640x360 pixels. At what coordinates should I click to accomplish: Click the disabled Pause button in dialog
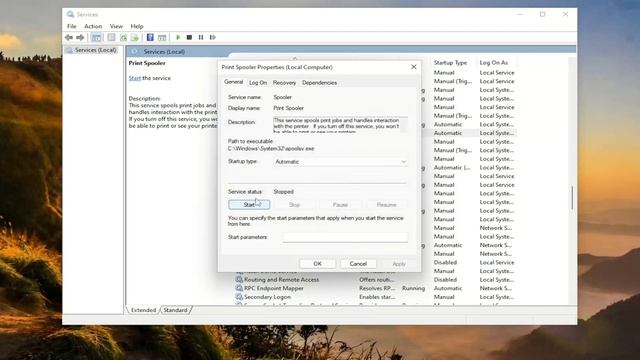(340, 204)
